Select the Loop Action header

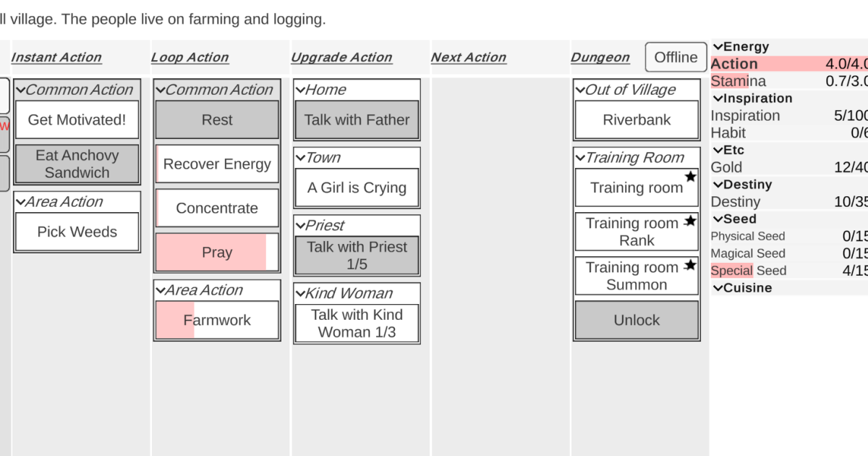pyautogui.click(x=190, y=57)
